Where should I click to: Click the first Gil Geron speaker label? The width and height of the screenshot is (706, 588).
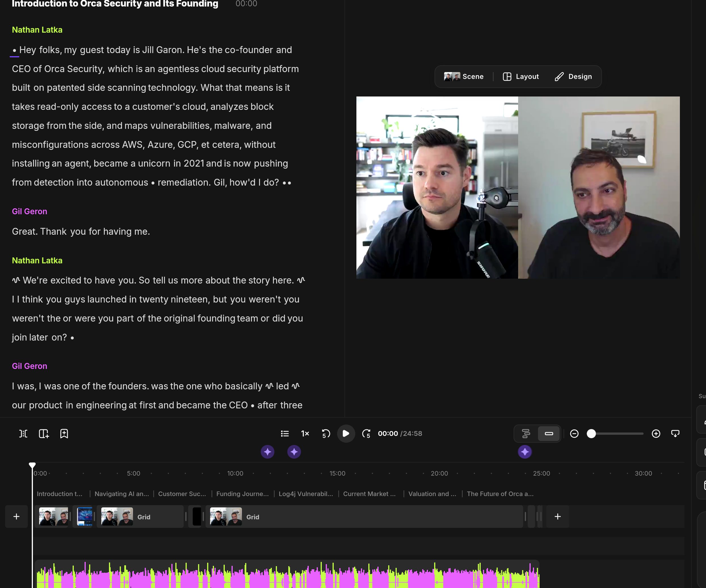pyautogui.click(x=30, y=211)
